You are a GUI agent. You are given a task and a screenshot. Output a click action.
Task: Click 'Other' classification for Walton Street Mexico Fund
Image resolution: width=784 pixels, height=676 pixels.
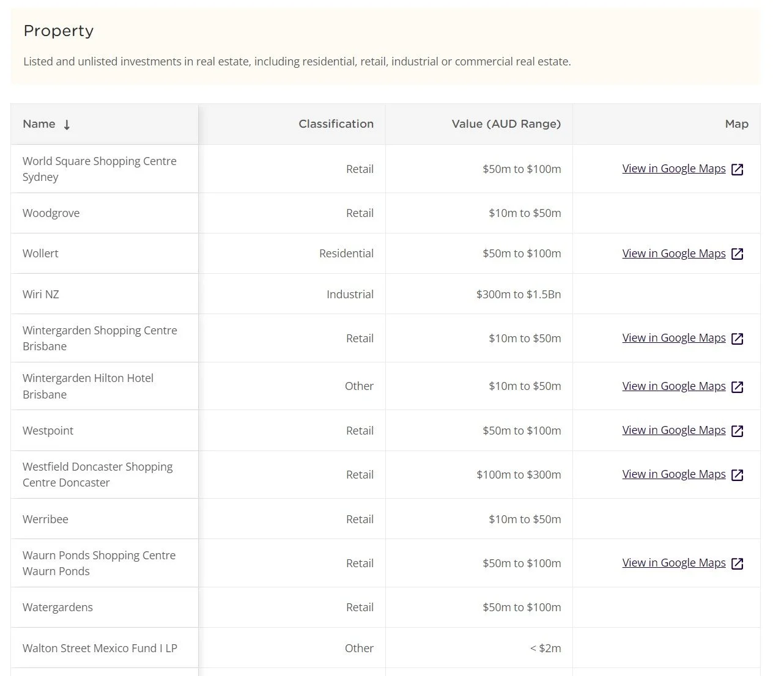coord(359,648)
